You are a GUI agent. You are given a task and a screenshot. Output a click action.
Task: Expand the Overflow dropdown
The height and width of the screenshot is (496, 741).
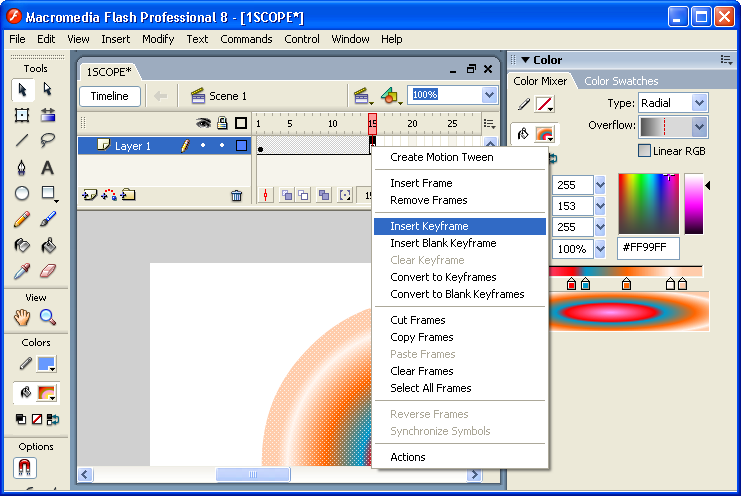[x=699, y=127]
